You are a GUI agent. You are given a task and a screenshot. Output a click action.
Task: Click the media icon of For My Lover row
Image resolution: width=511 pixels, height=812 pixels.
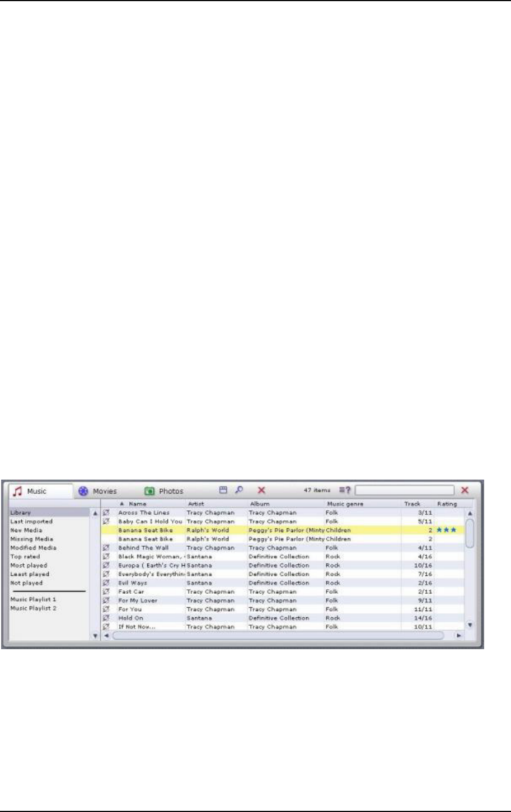click(x=106, y=600)
